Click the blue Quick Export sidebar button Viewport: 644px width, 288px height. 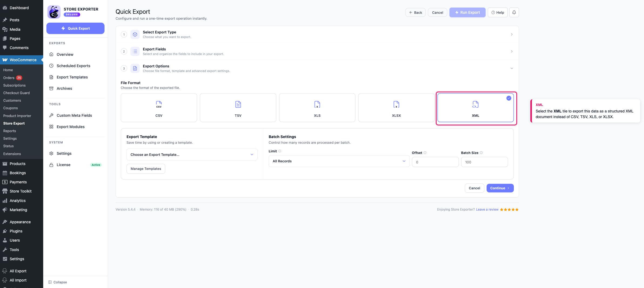coord(75,28)
